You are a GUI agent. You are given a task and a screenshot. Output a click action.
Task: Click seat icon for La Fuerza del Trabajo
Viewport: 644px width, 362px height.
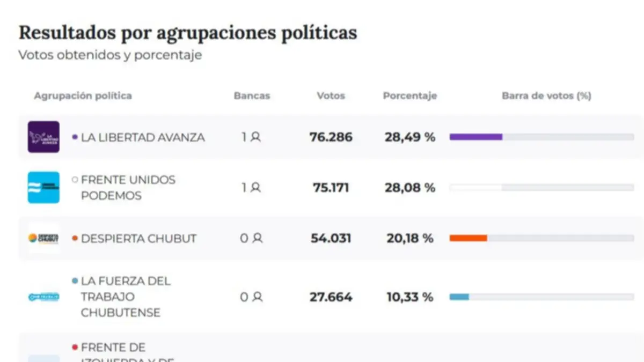258,297
